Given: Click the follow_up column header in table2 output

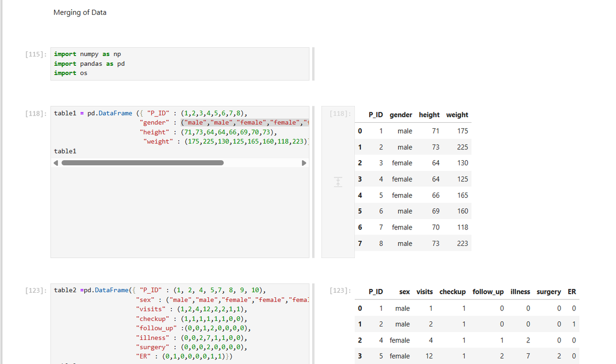Looking at the screenshot, I should tap(488, 292).
